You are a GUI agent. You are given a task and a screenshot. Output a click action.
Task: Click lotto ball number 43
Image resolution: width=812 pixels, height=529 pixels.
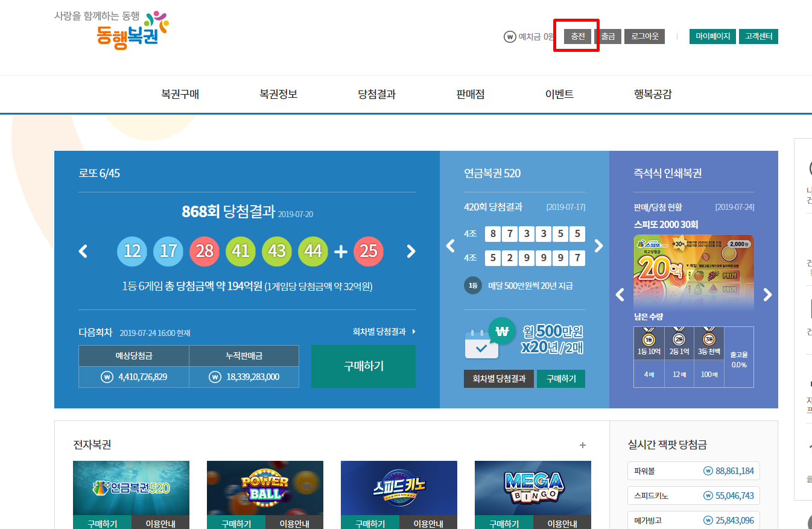(277, 251)
